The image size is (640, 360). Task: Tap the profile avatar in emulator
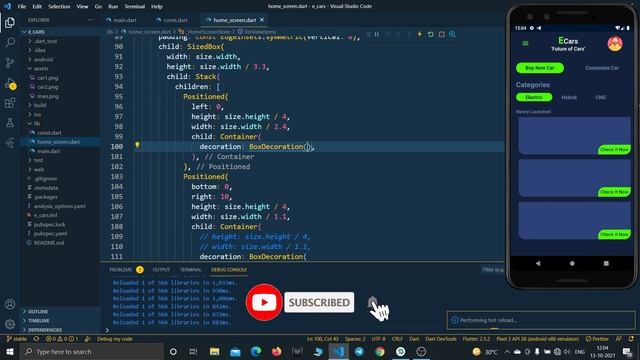(615, 44)
